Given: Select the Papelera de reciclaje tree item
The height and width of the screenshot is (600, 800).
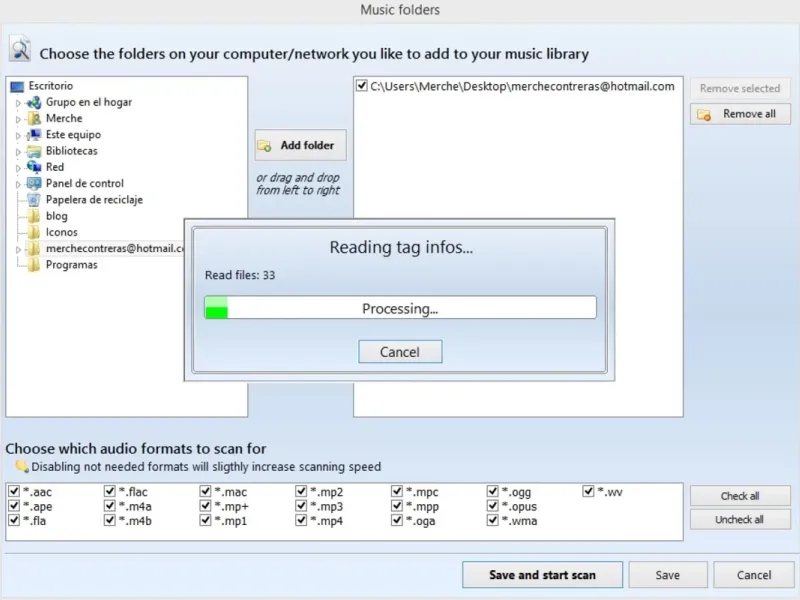Looking at the screenshot, I should point(94,199).
